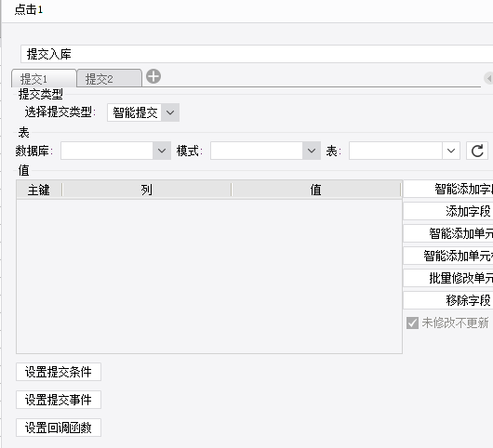Refresh the table list with reload icon

pos(477,151)
